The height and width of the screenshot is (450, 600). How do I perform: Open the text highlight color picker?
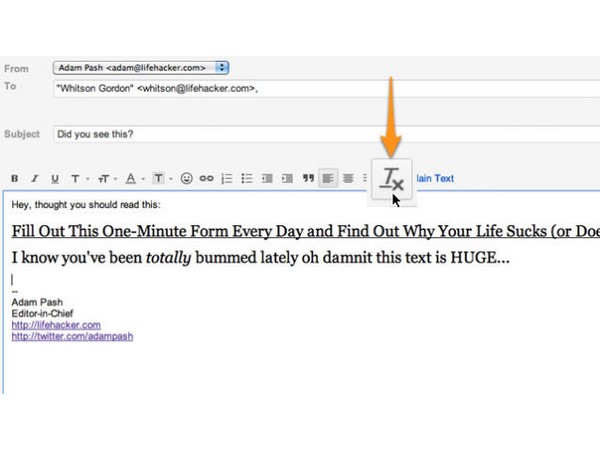[160, 179]
